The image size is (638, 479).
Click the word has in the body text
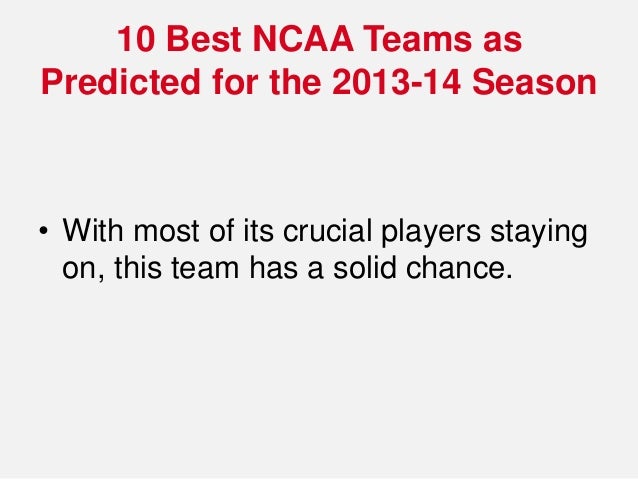[x=273, y=267]
